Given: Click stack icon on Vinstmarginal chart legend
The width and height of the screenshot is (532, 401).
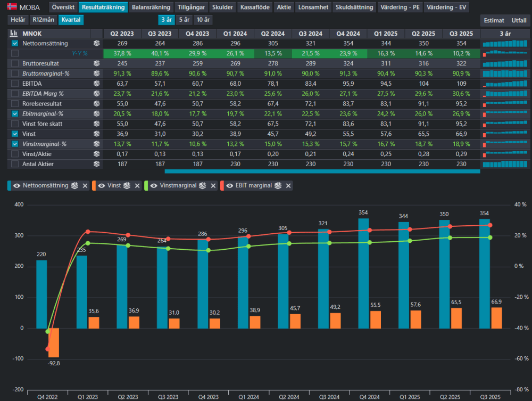Looking at the screenshot, I should [203, 185].
